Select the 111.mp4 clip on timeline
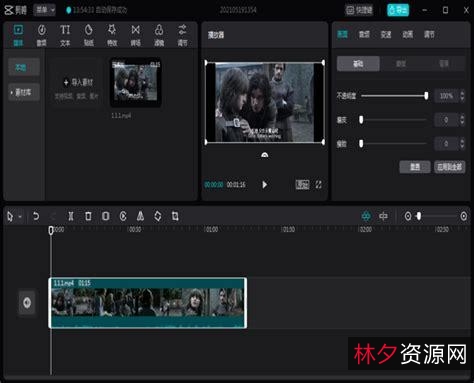Viewport: 474px width, 383px height. pyautogui.click(x=148, y=303)
